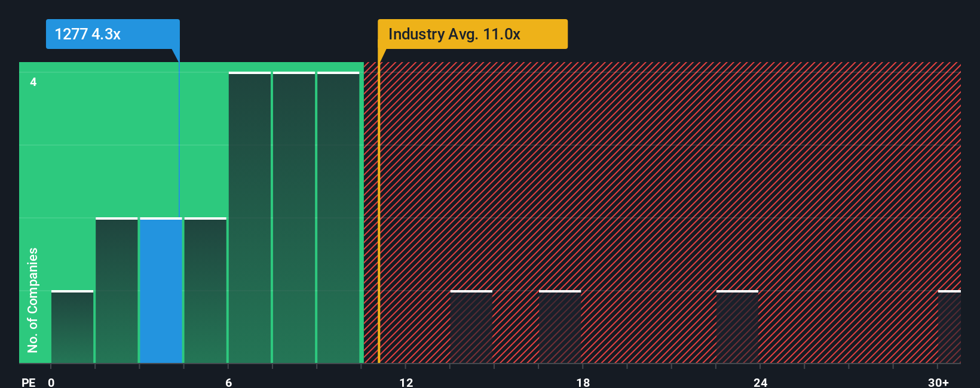Click the No. of Companies axis title

click(33, 300)
